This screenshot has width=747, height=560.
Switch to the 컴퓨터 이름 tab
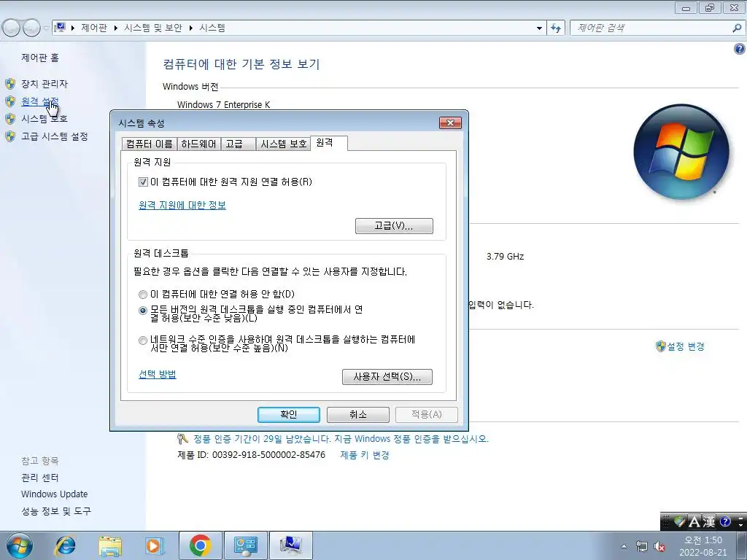coord(149,144)
